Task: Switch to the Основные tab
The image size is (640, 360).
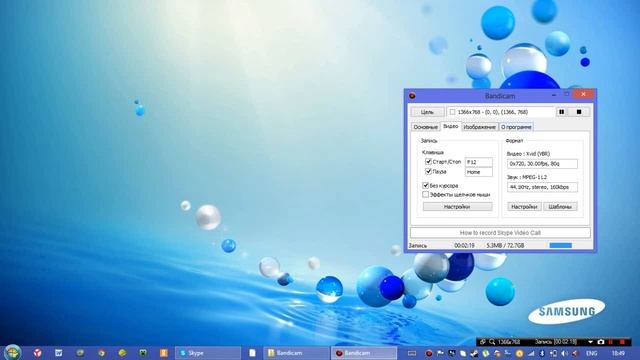Action: click(425, 127)
